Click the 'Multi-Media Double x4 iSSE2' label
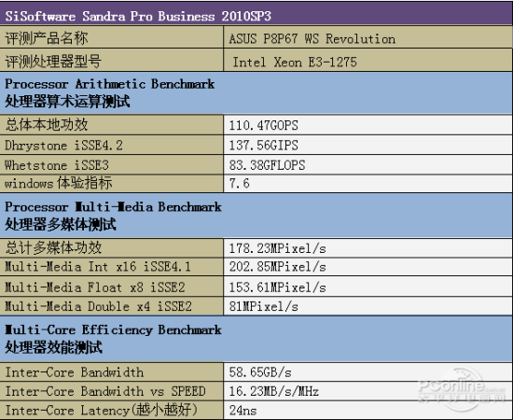 pos(98,306)
